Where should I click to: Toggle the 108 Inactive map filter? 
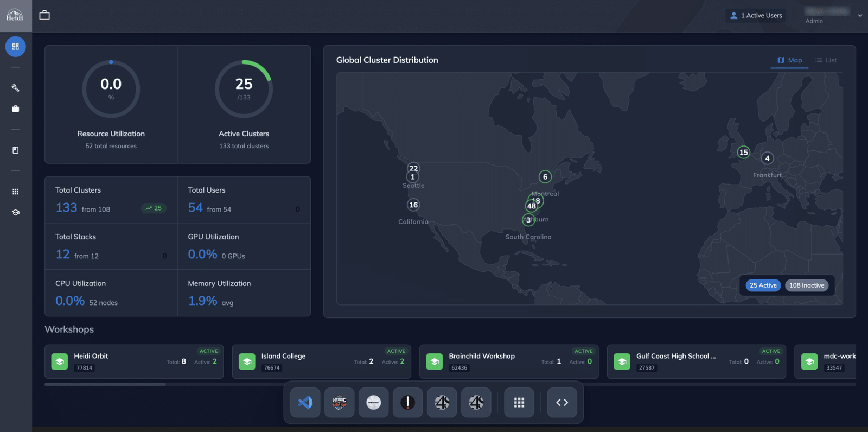point(806,285)
